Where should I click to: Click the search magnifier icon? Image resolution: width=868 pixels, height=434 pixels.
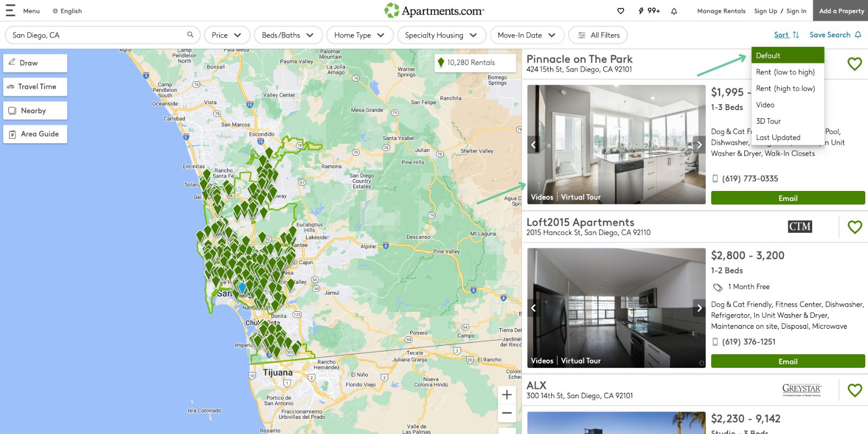[x=190, y=35]
